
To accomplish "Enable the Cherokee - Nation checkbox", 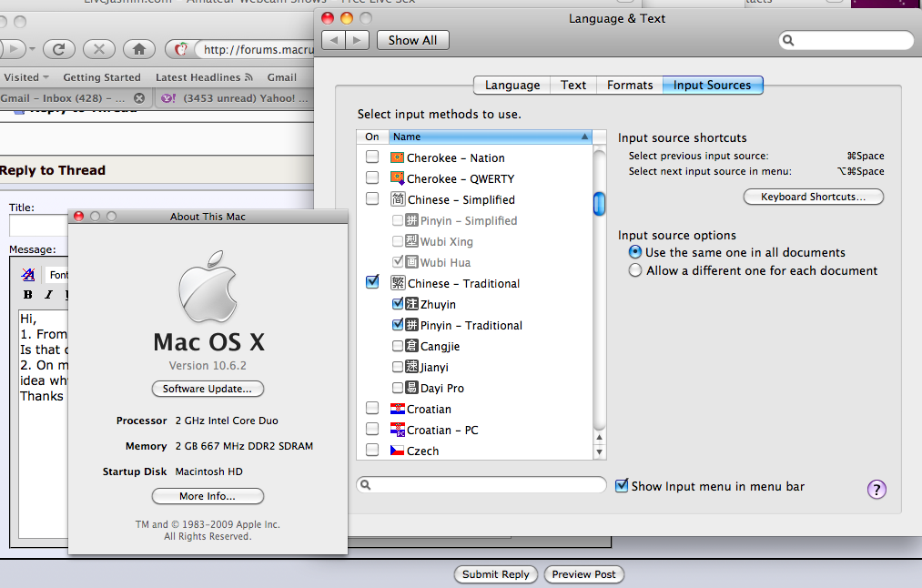I will (372, 157).
